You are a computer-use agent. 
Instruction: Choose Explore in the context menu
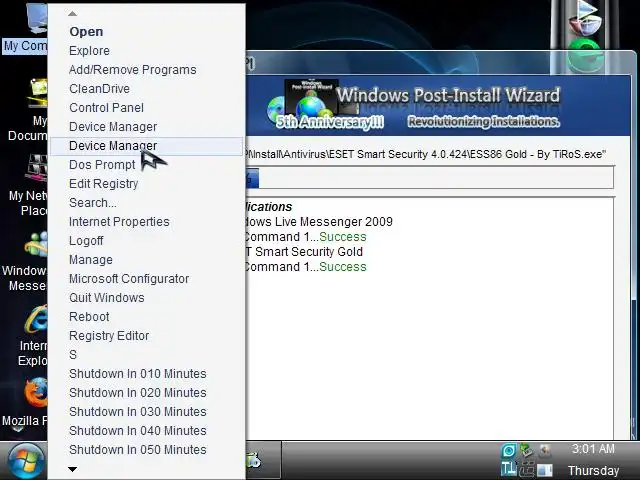pyautogui.click(x=89, y=51)
